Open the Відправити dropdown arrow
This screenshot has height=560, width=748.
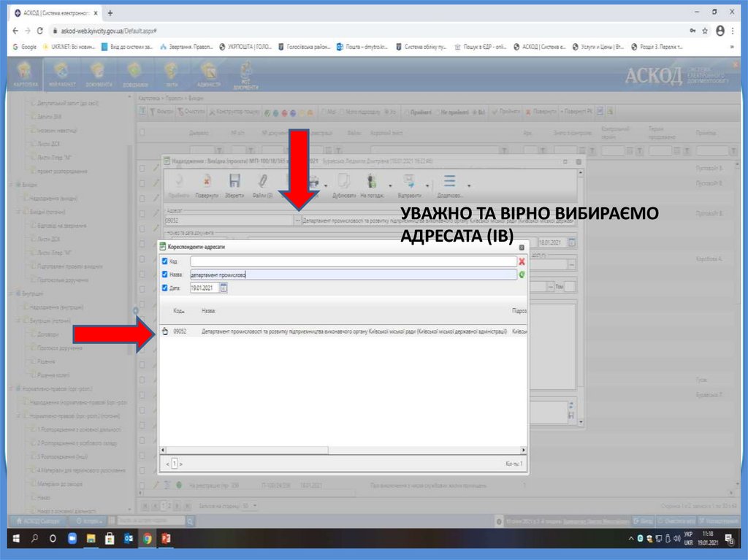point(428,185)
